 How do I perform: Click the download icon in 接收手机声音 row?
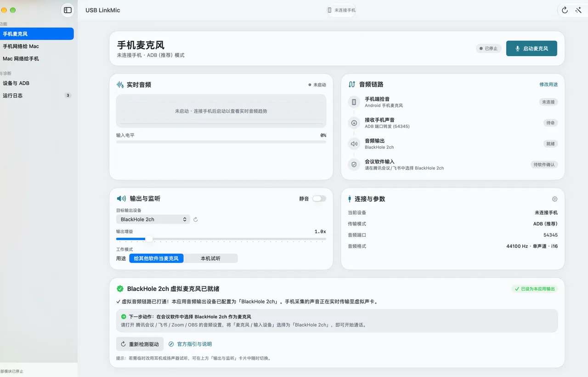354,123
